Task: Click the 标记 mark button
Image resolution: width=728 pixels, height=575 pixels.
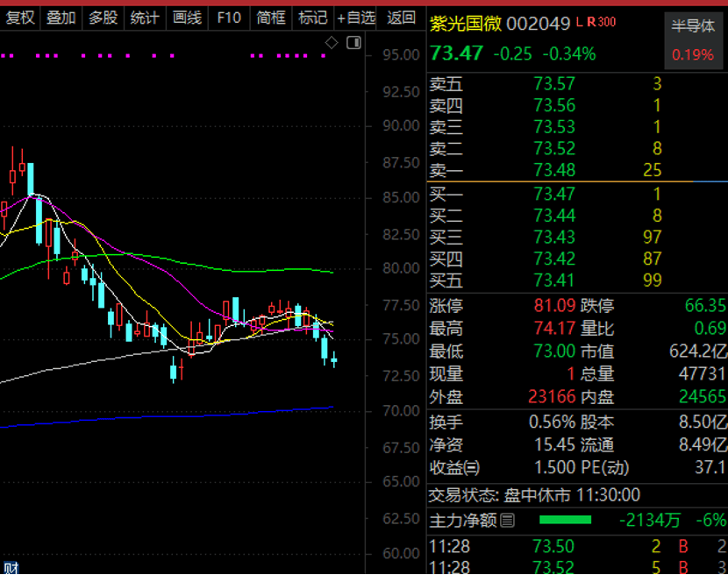Action: (x=312, y=18)
